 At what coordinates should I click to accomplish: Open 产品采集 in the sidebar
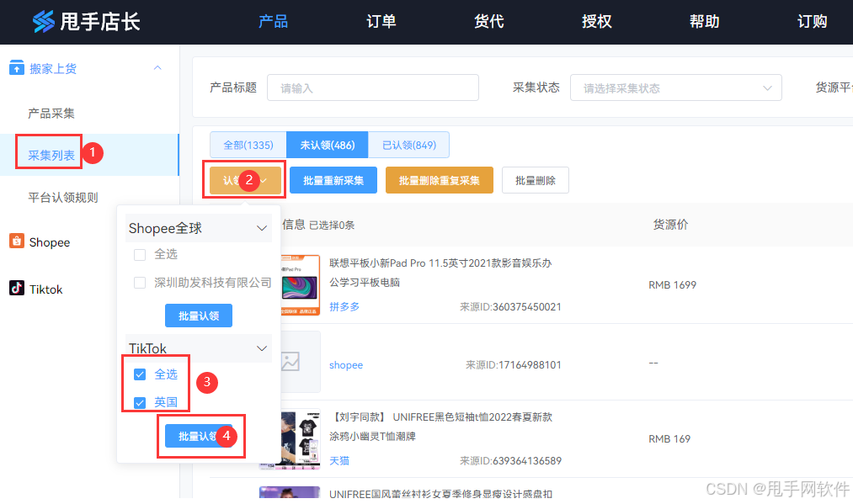(x=51, y=114)
